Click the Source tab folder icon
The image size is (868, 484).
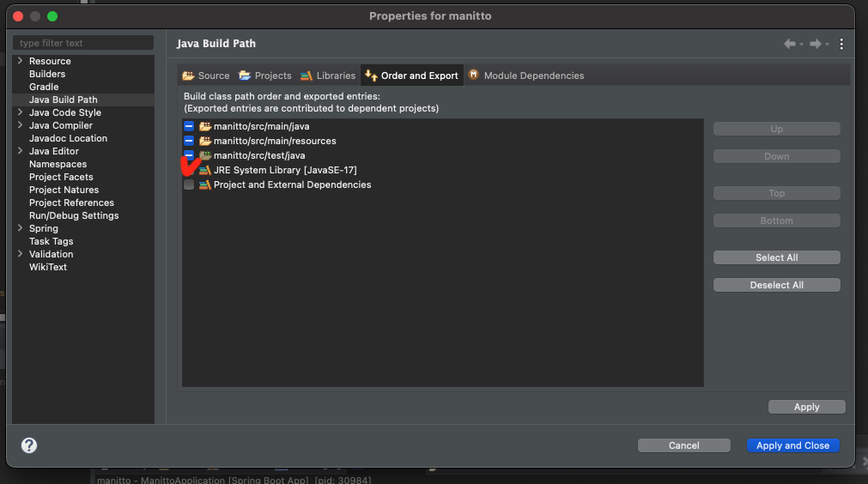[x=188, y=76]
